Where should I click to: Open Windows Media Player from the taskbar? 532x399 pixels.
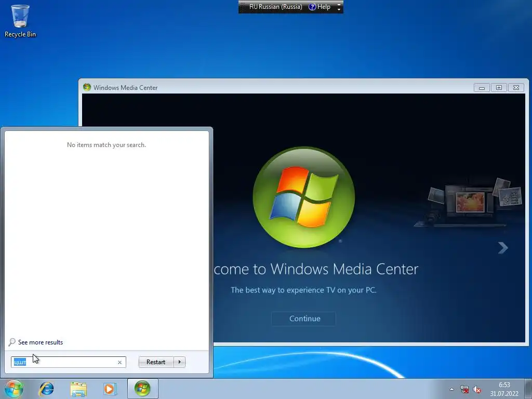110,389
